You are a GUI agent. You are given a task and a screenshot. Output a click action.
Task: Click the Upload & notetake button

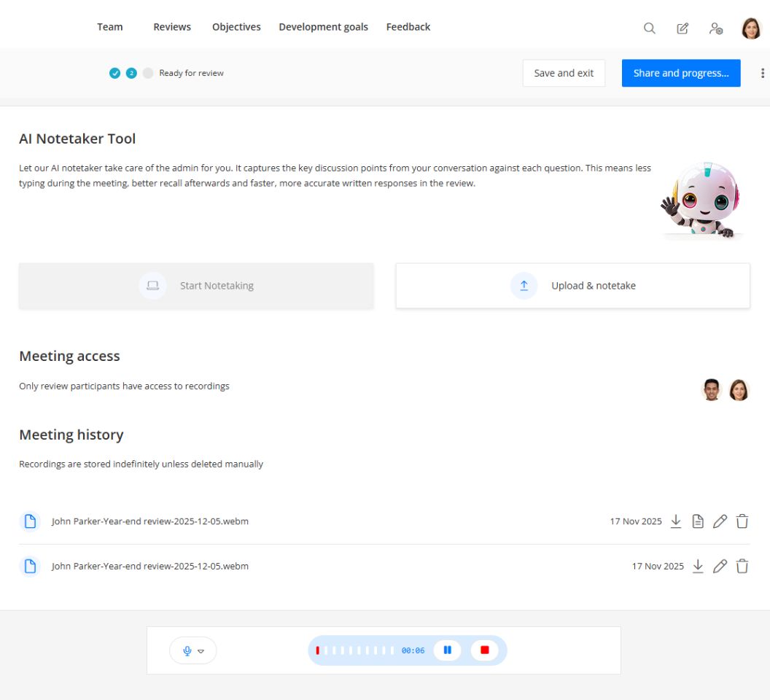[572, 286]
